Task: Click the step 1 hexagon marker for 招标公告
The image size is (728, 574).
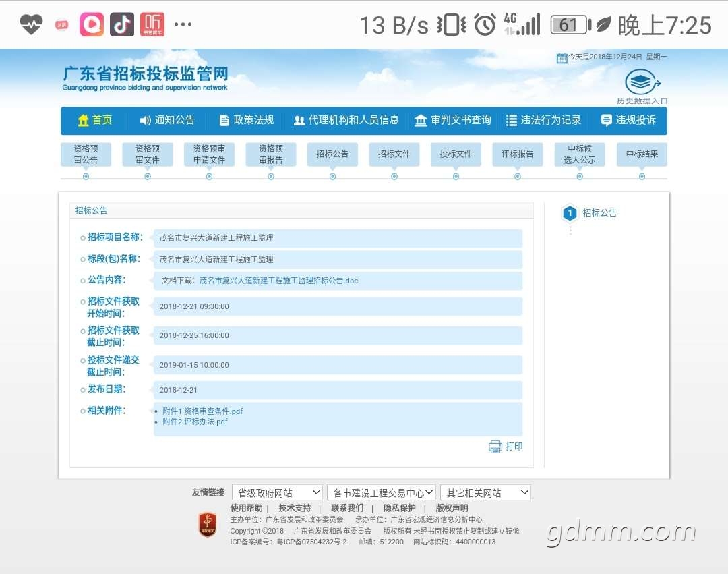Action: pyautogui.click(x=570, y=213)
